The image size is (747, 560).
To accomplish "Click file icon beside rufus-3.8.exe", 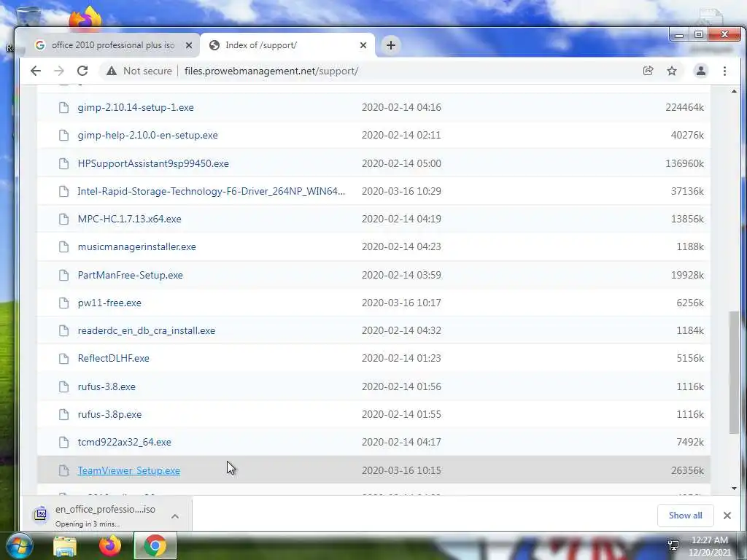I will click(63, 386).
